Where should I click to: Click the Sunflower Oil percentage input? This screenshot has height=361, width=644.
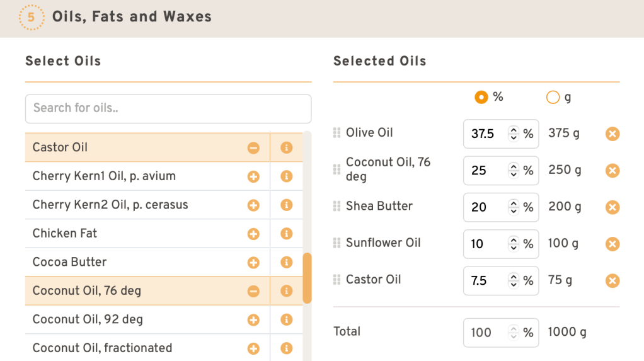tap(485, 244)
